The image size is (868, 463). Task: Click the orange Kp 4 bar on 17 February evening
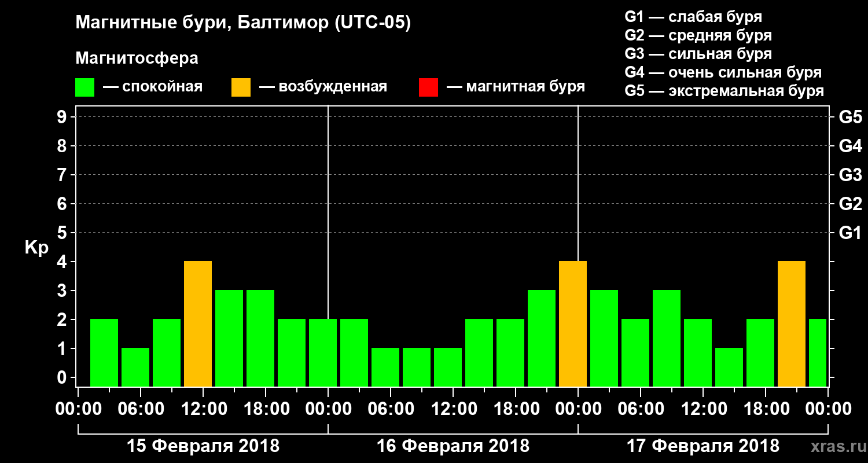(x=792, y=324)
